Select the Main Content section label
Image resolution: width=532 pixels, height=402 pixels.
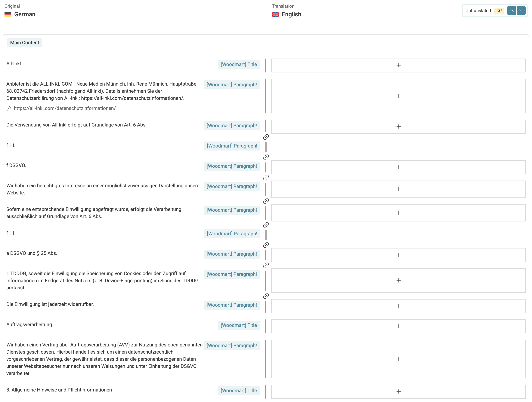pos(25,43)
